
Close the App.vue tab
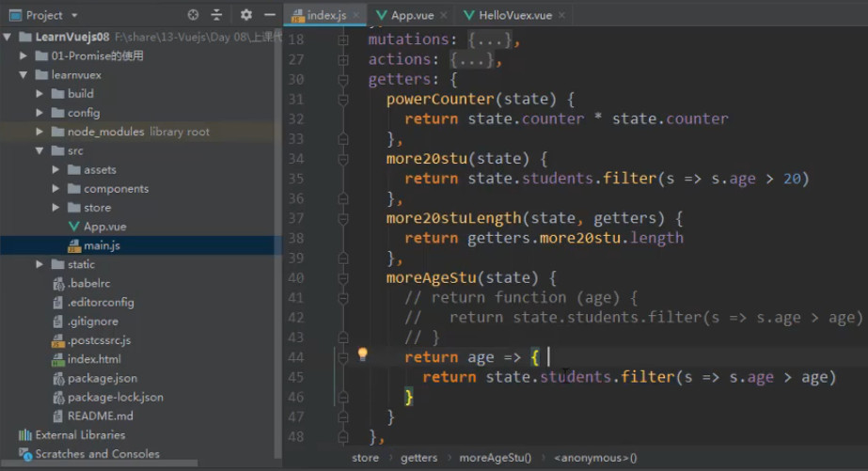(x=444, y=15)
